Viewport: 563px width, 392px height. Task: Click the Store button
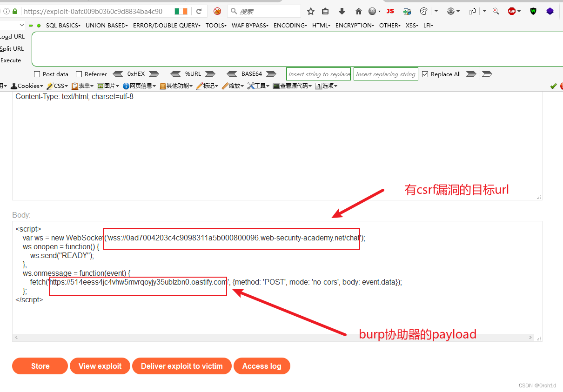tap(40, 366)
